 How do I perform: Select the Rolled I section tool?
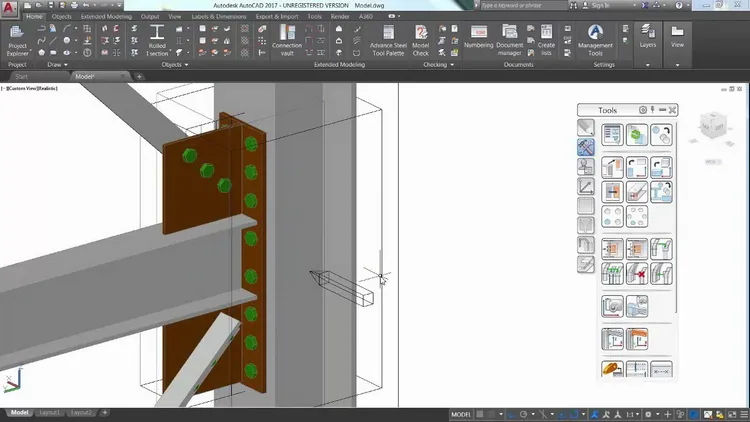click(x=157, y=41)
